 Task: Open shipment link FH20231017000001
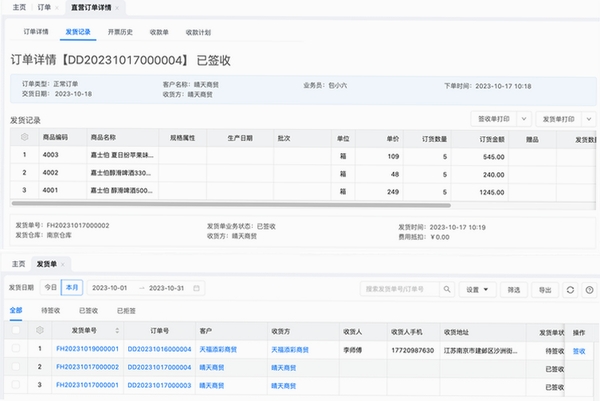coord(87,385)
